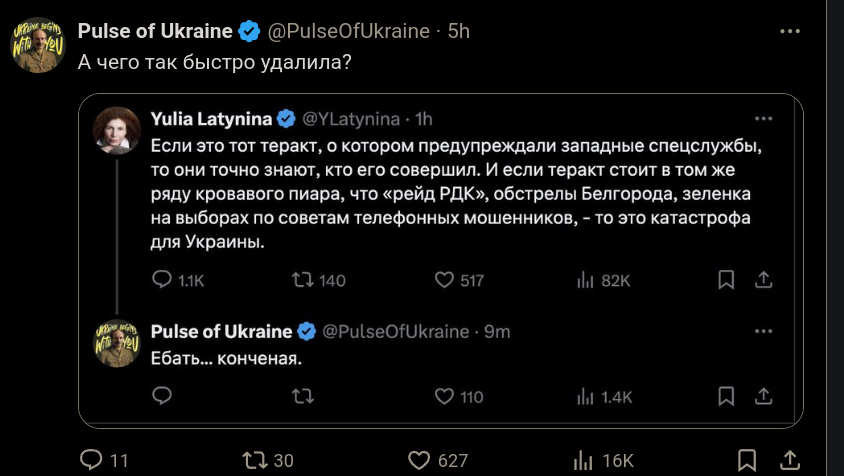Click the 82K views analytics icon

click(x=586, y=280)
